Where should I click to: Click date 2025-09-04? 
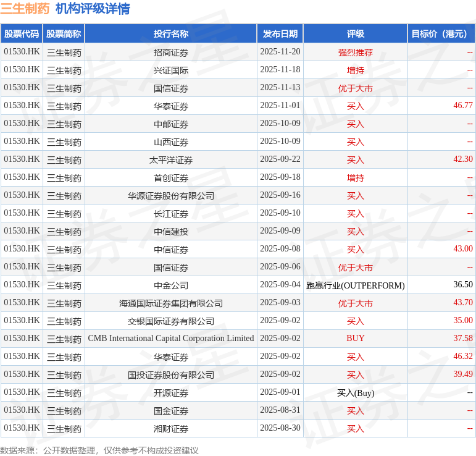pos(280,285)
